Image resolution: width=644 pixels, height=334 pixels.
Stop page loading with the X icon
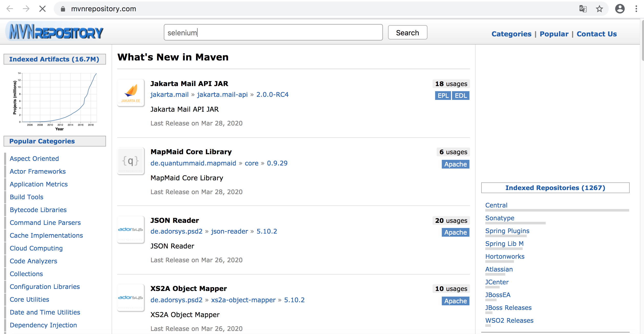click(42, 9)
